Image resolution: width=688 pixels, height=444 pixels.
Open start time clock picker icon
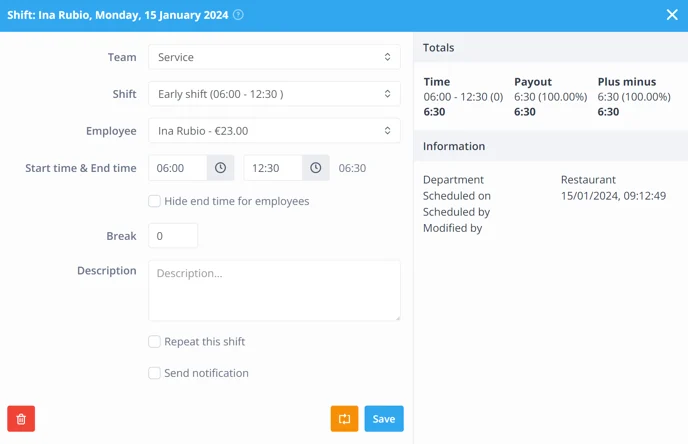coord(220,168)
